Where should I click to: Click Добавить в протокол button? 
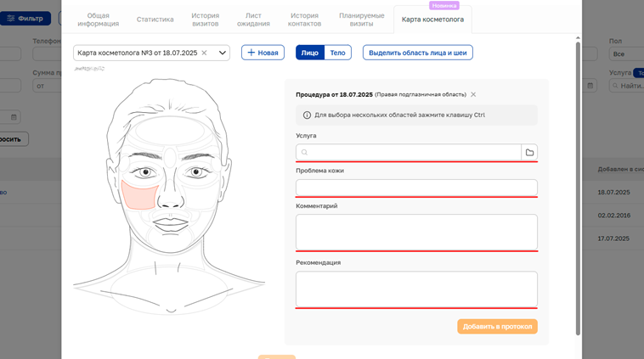(x=497, y=327)
